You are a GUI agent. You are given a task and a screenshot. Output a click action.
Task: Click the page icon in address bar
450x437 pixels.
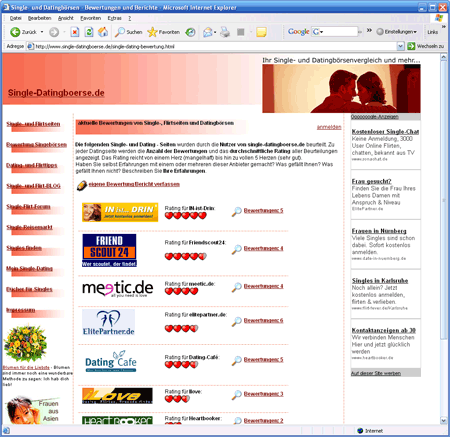(x=30, y=46)
